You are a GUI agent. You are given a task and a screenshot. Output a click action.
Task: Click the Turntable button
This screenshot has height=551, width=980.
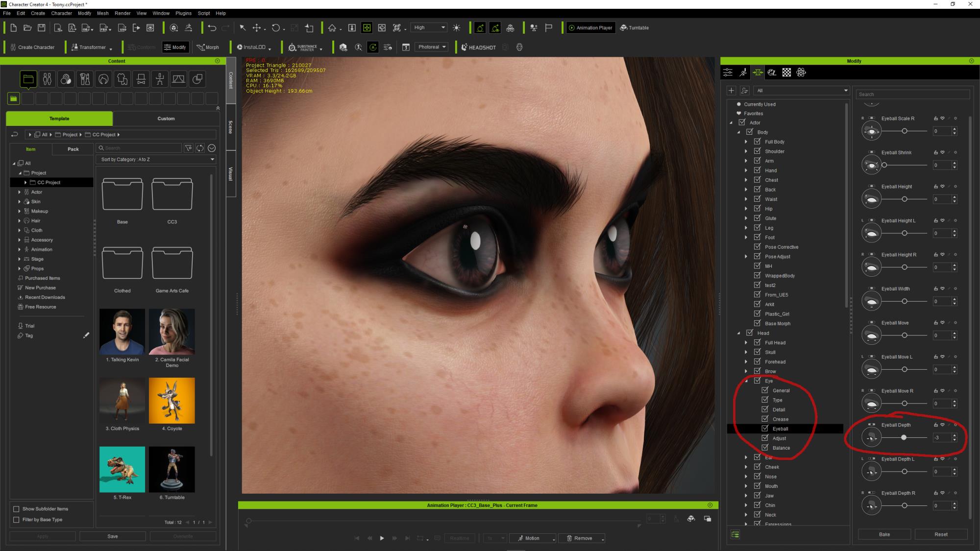[635, 28]
